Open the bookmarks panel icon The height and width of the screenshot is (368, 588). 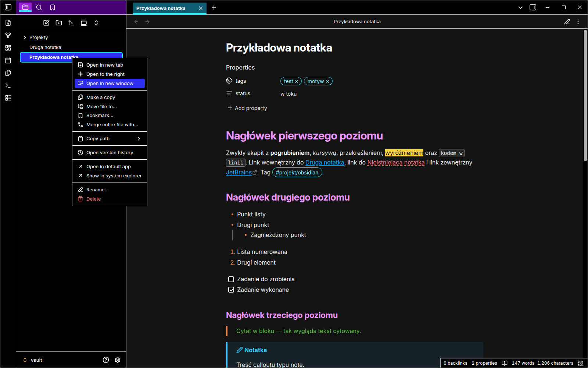(x=53, y=7)
